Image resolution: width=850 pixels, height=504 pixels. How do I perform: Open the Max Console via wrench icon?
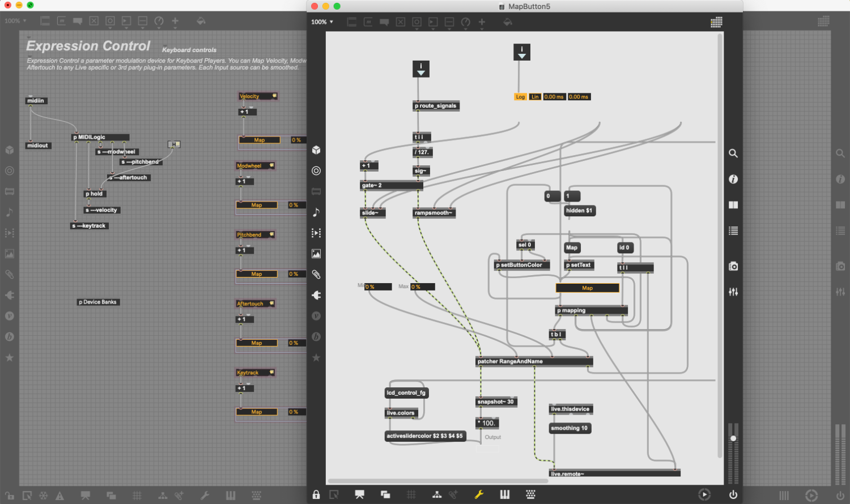pyautogui.click(x=479, y=495)
